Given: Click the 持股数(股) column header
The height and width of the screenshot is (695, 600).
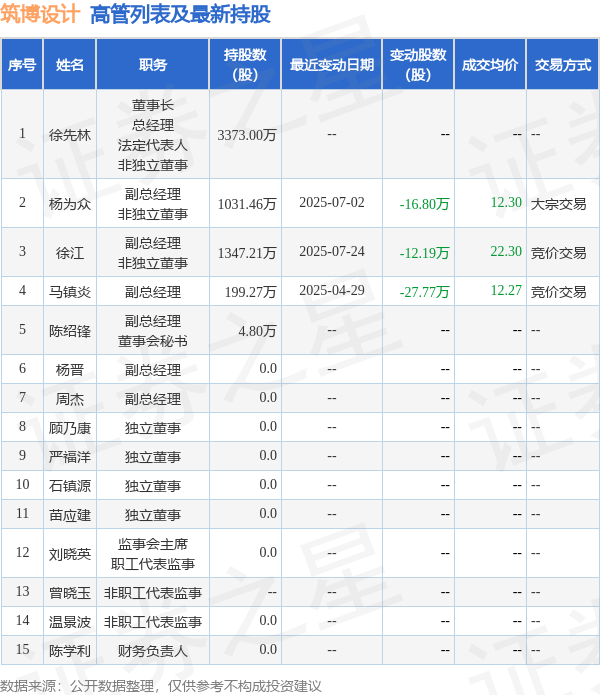Looking at the screenshot, I should click(245, 65).
